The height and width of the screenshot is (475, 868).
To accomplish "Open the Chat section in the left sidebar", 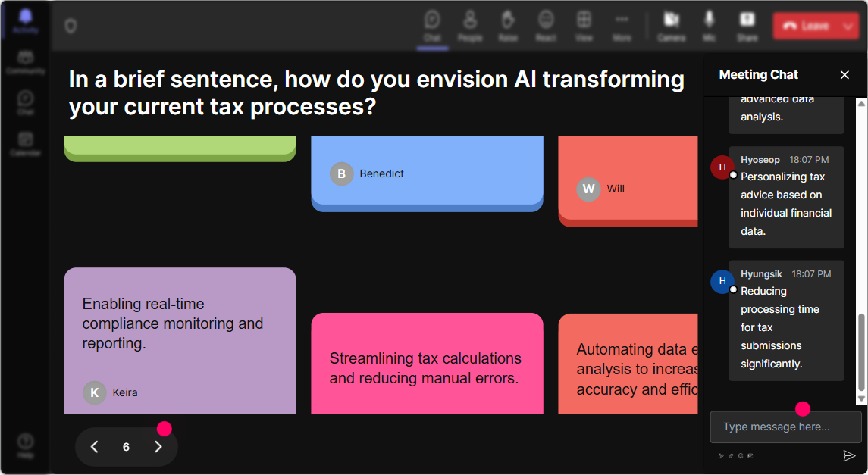I will tap(26, 102).
